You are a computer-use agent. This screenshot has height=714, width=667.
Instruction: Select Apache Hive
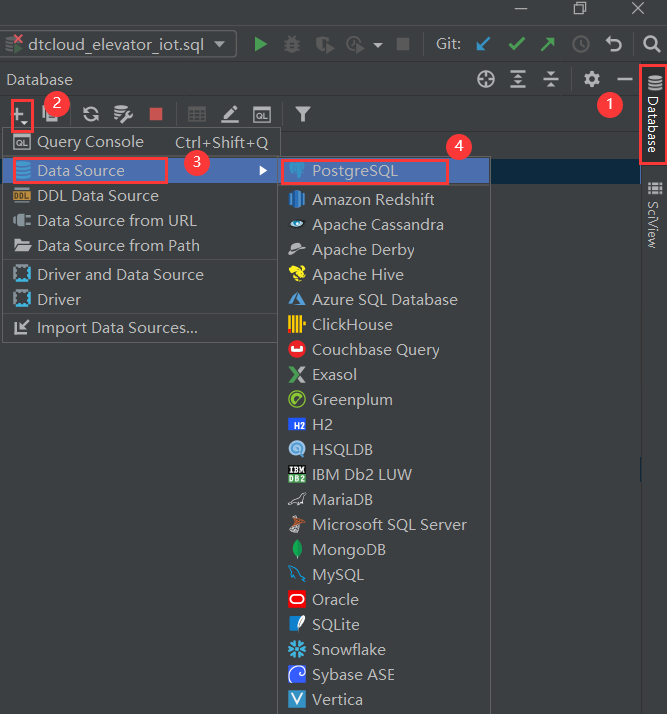pyautogui.click(x=384, y=275)
